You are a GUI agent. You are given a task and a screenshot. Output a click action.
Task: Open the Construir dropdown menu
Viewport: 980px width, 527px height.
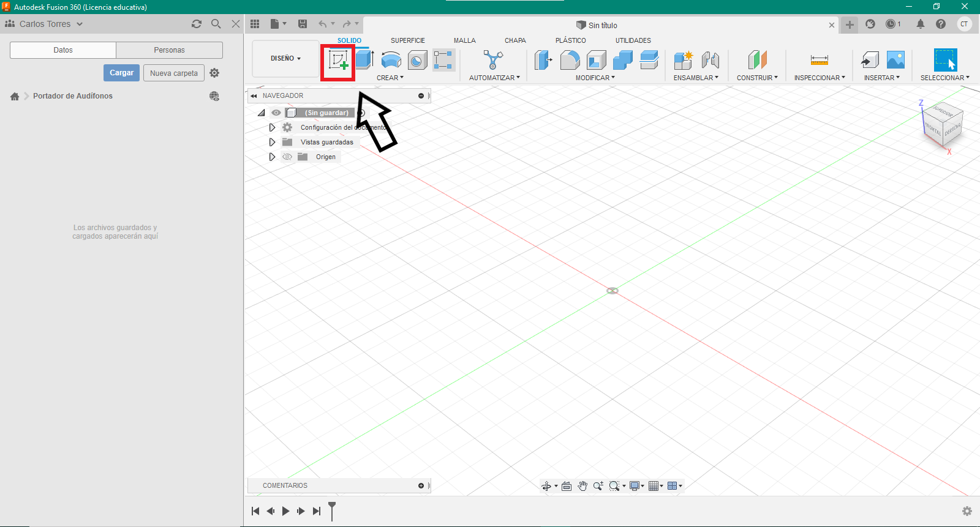point(757,78)
